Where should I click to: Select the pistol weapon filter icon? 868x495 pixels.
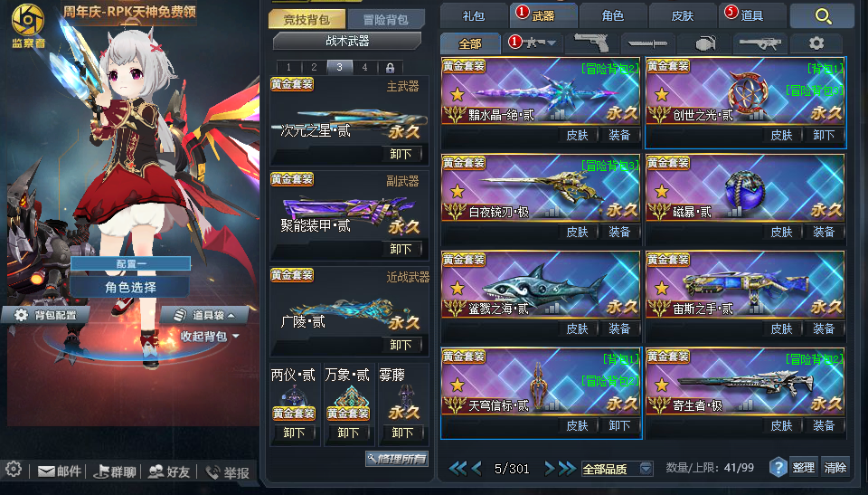(x=591, y=43)
